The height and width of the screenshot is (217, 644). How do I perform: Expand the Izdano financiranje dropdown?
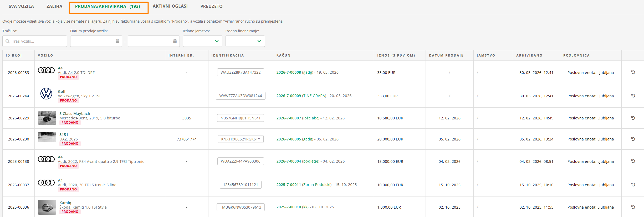pyautogui.click(x=245, y=41)
